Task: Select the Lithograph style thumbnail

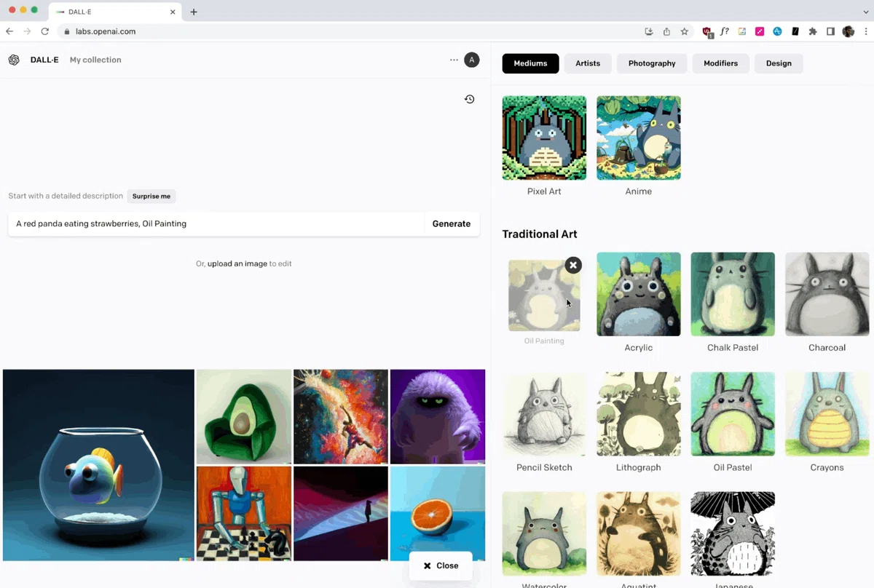Action: [x=639, y=414]
